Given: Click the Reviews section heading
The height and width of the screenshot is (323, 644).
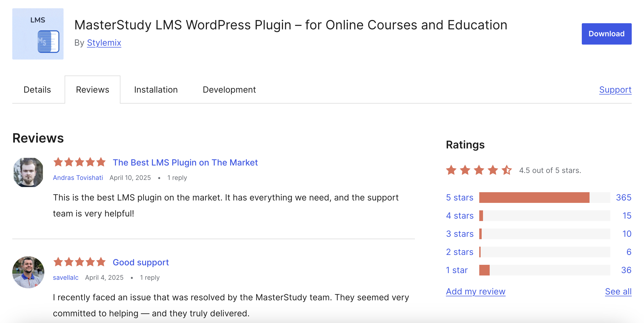Looking at the screenshot, I should click(38, 138).
